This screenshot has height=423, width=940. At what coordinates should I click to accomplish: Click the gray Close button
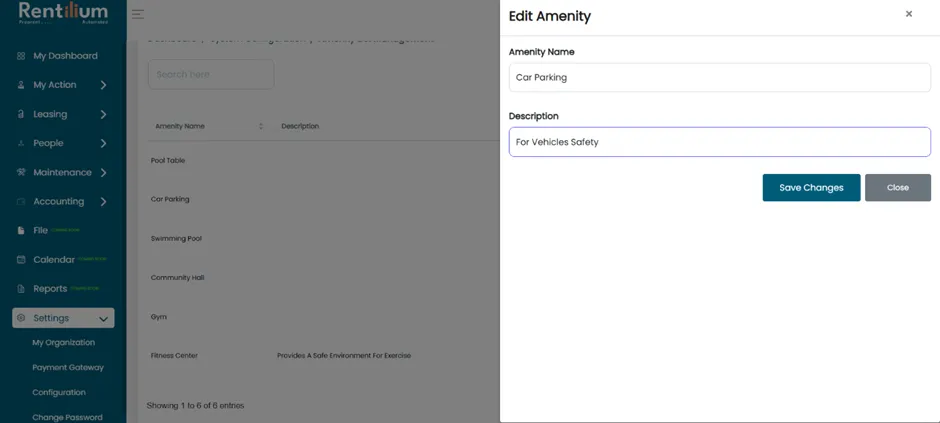[x=897, y=188]
